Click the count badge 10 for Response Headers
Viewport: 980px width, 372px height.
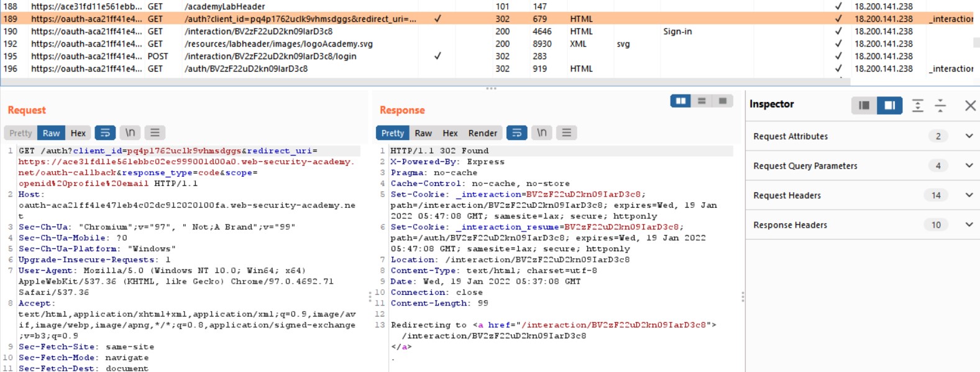[x=936, y=225]
